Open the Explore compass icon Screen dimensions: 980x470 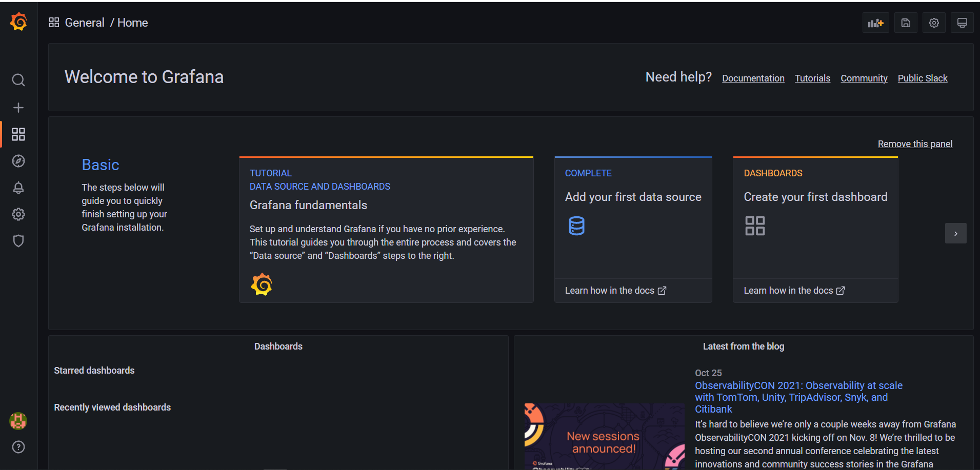[x=18, y=161]
